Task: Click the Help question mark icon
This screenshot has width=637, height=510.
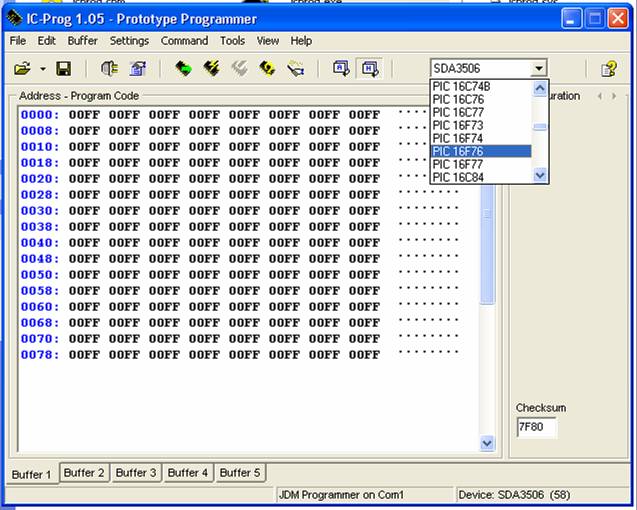Action: tap(608, 68)
